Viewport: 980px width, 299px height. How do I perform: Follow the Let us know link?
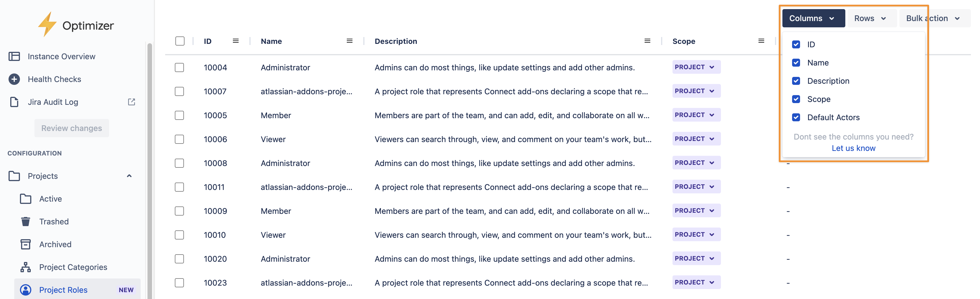point(853,148)
